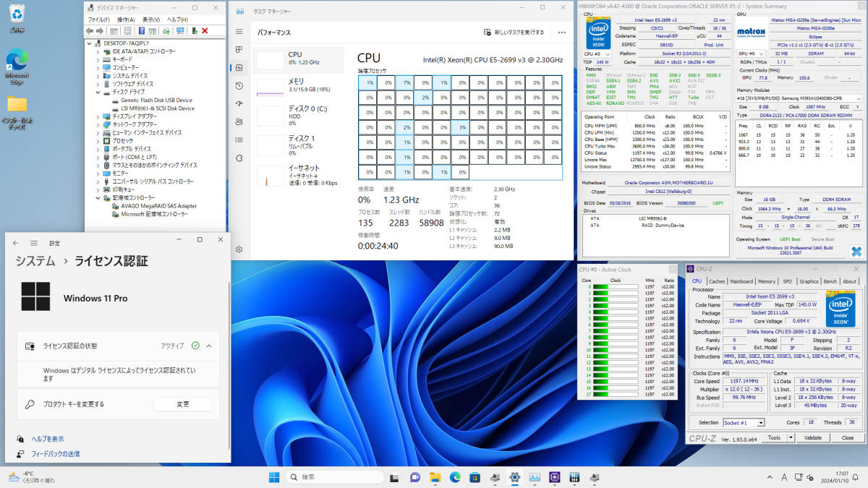868x488 pixels.
Task: Open フィードバックの送信 link in Settings
Action: 56,454
